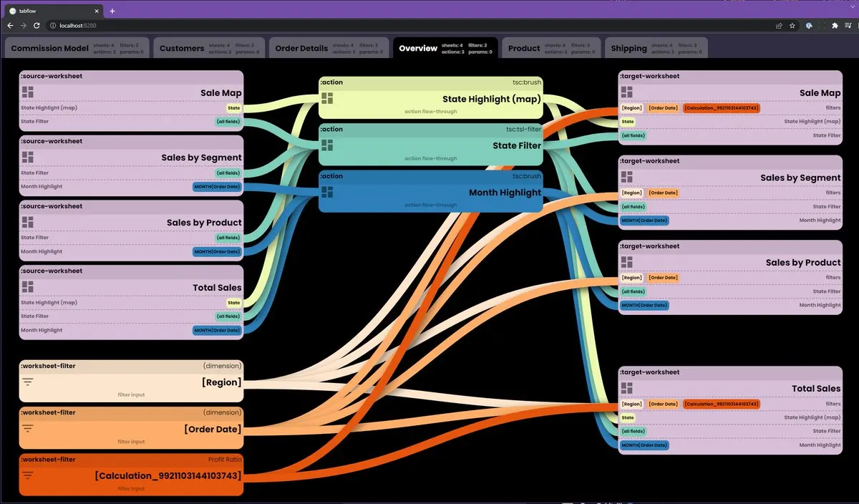
Task: Click Sales by Segment target worksheet title
Action: point(800,178)
